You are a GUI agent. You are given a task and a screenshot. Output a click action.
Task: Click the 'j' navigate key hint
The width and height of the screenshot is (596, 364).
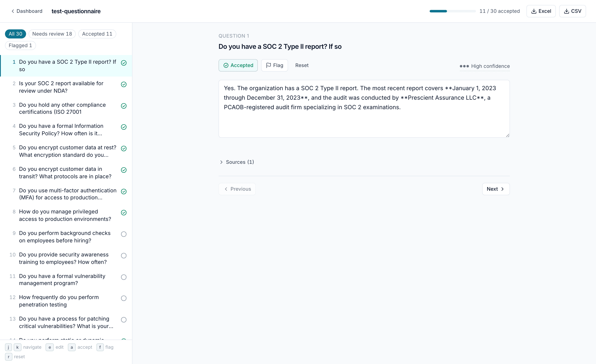(8, 347)
